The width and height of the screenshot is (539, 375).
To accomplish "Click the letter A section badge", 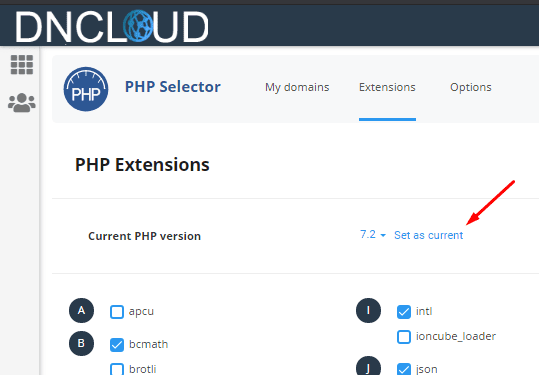I will tap(81, 311).
